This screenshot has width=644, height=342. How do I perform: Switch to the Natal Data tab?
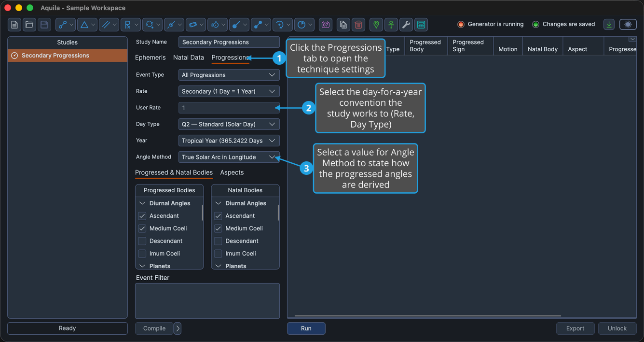tap(189, 57)
